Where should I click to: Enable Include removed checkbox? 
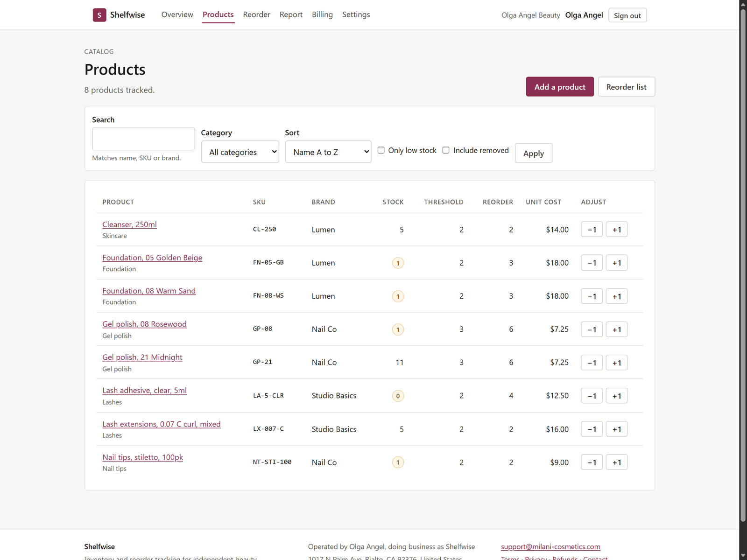pyautogui.click(x=446, y=150)
